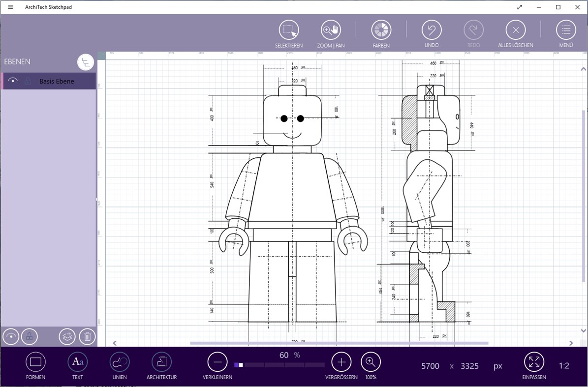Reset zoom with the 100% button

[371, 362]
